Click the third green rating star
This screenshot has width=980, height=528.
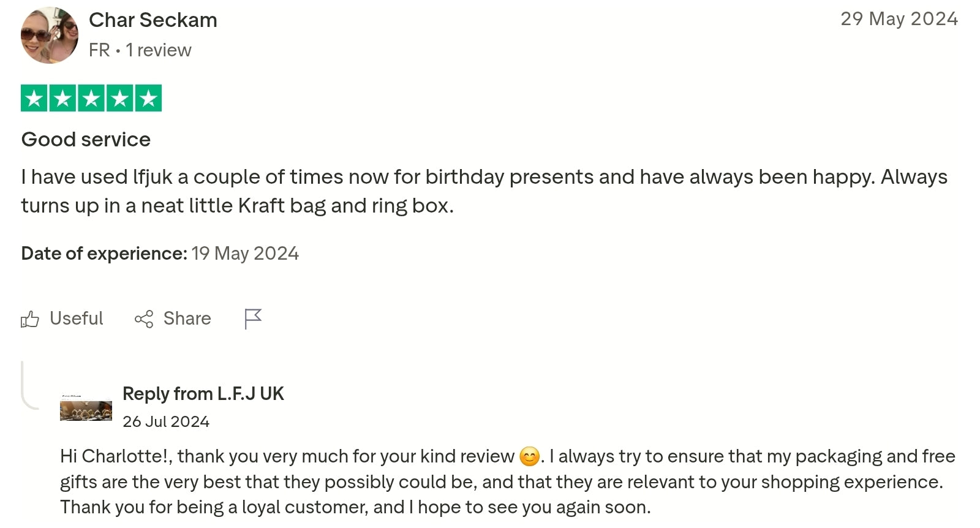point(91,98)
